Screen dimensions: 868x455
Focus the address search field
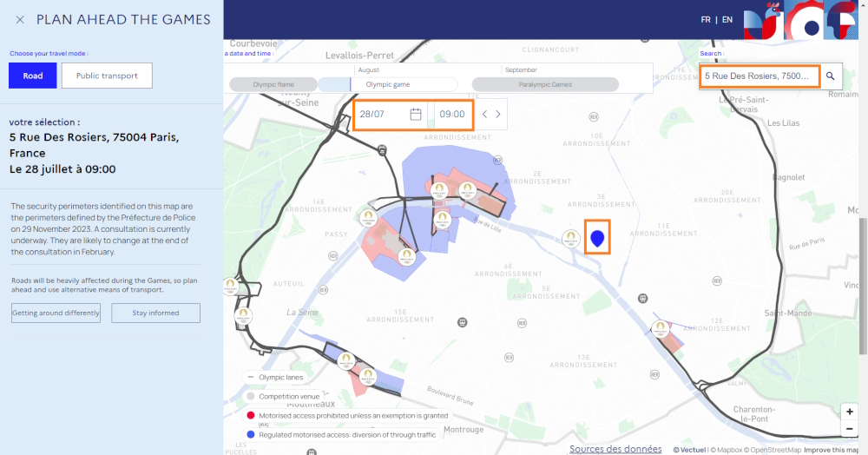tap(759, 76)
